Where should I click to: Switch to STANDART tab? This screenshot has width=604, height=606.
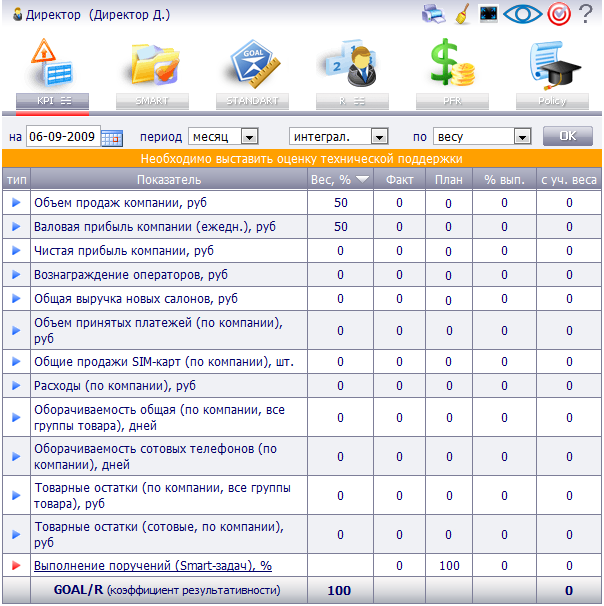click(x=252, y=101)
